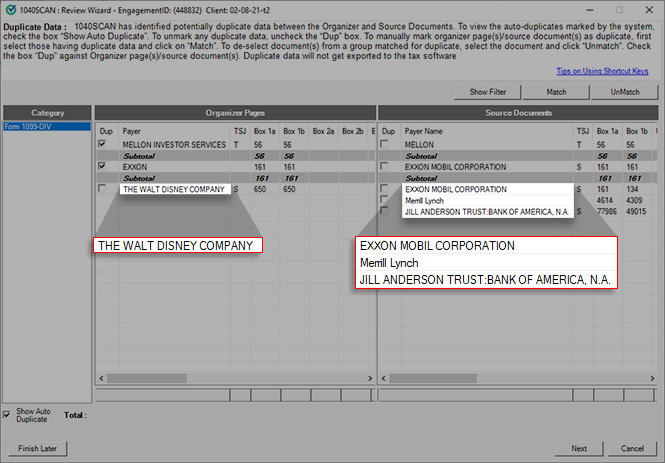Click the UnMatch button
Viewport: 665px width, 463px height.
pyautogui.click(x=625, y=92)
